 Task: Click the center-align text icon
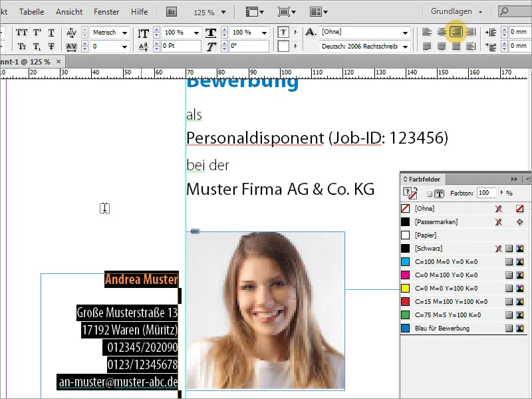(441, 32)
